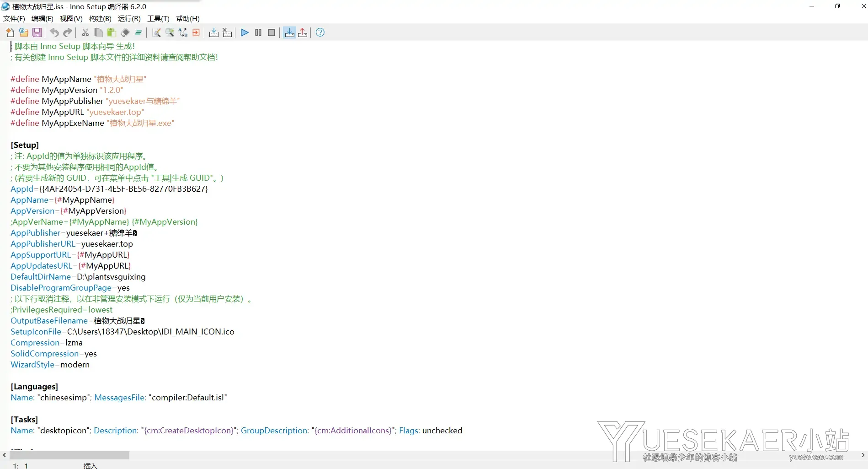This screenshot has width=868, height=469.
Task: Click the DisableProgramGroupPage=yes line
Action: pos(70,288)
